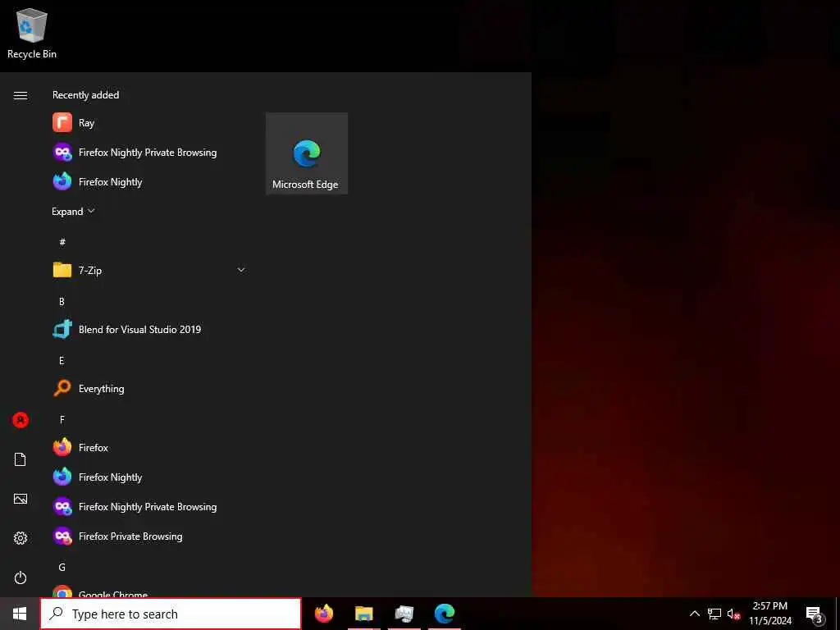Open Pictures from the Start sidebar

click(21, 499)
